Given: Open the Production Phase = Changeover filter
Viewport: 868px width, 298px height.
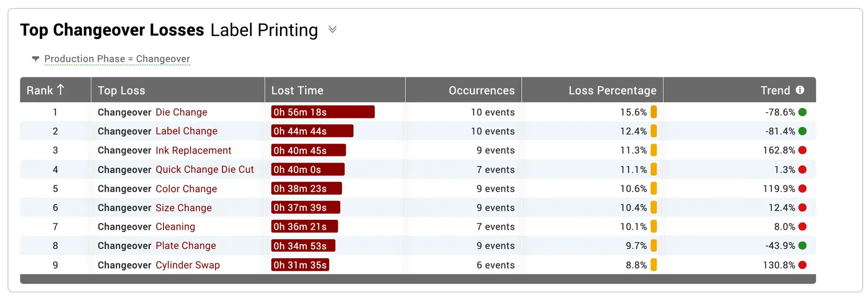Looking at the screenshot, I should tap(117, 59).
